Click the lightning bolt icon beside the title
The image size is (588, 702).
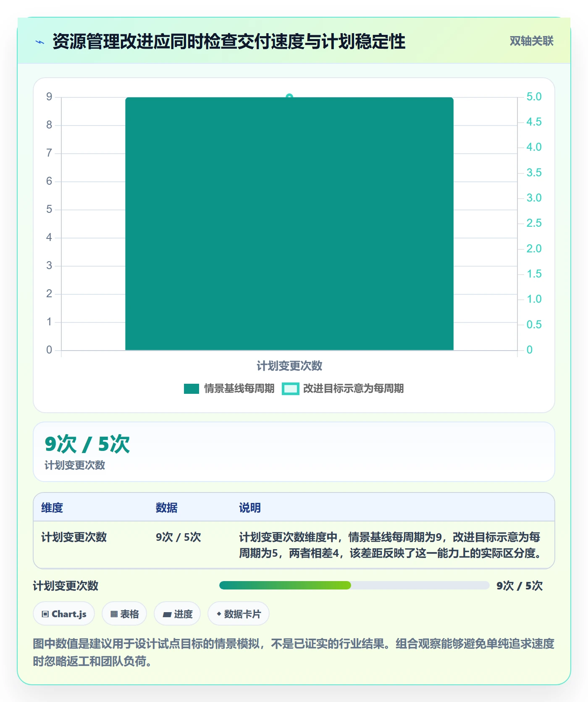tap(40, 42)
